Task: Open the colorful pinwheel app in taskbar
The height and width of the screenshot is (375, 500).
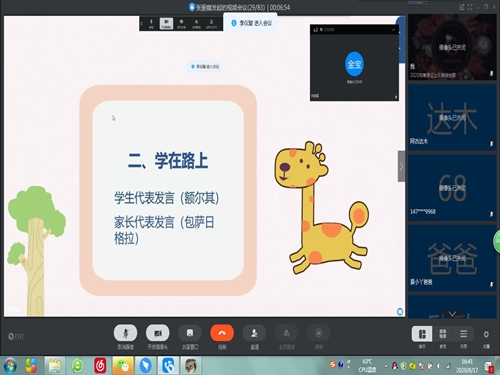Action: (31, 366)
